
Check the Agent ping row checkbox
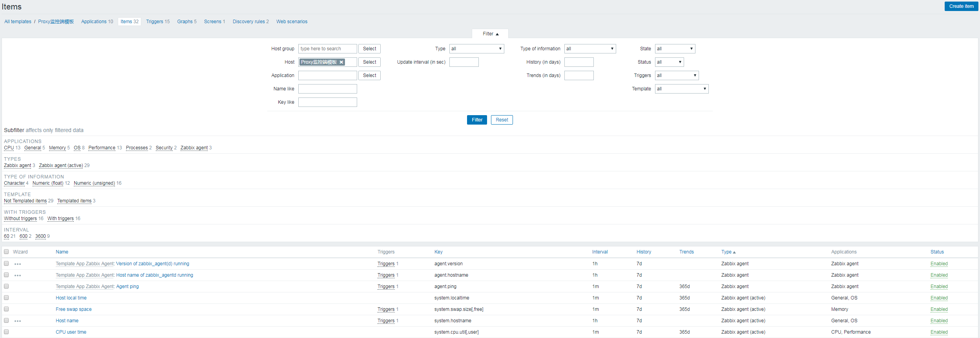point(6,286)
